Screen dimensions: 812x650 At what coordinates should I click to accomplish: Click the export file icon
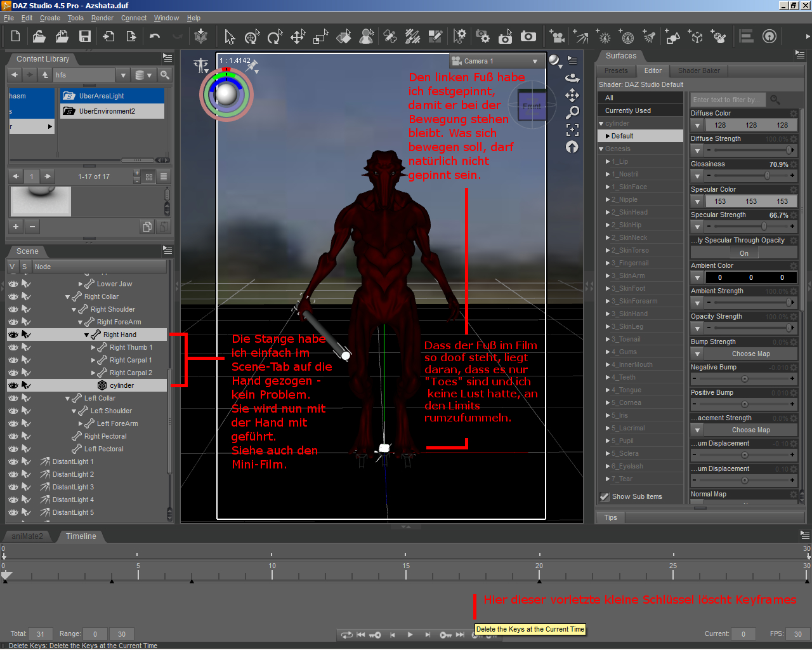tap(131, 37)
